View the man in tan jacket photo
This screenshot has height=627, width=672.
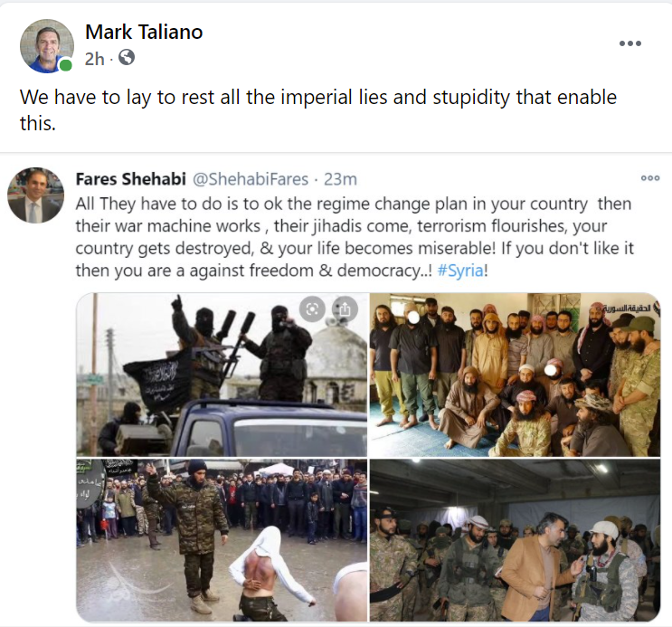[x=515, y=540]
